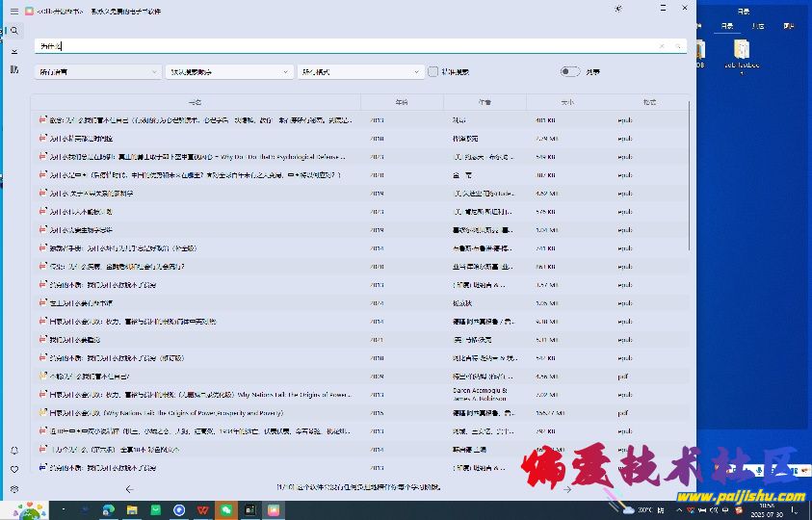Open the hamburger menu in title bar
Screen dimensions: 812x520
[x=14, y=11]
